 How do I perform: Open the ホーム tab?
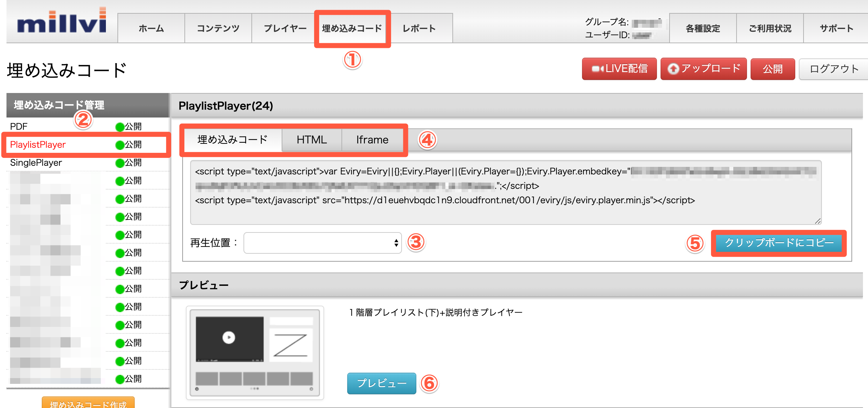151,28
